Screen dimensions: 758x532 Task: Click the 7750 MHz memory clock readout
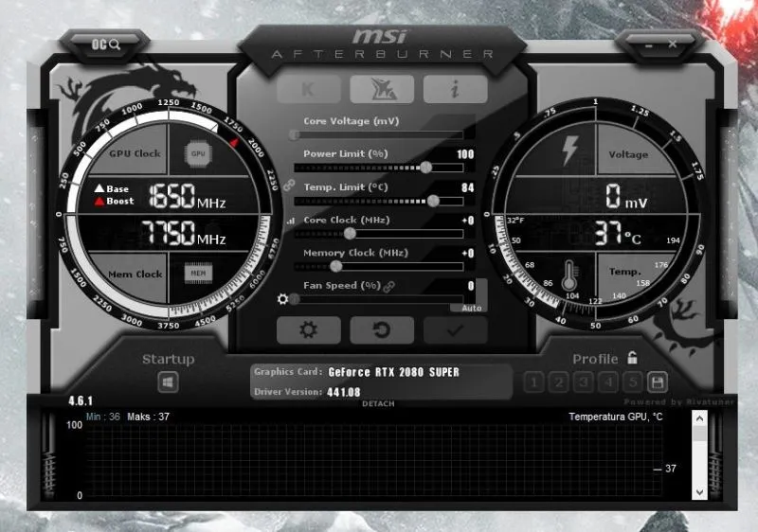[183, 233]
